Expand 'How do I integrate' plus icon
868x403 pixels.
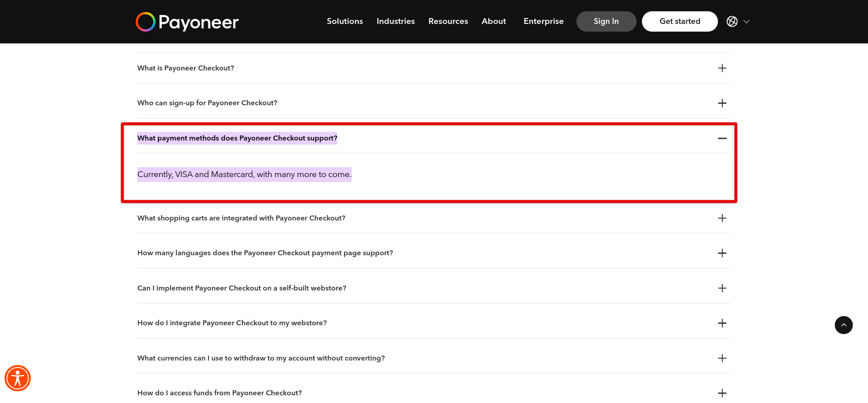click(722, 323)
